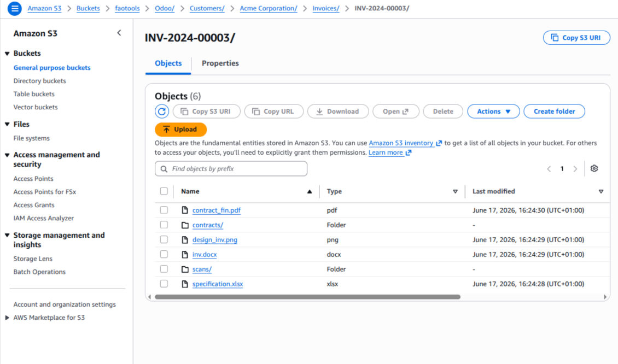The height and width of the screenshot is (364, 618).
Task: Collapse Storage management and insights section
Action: point(7,236)
